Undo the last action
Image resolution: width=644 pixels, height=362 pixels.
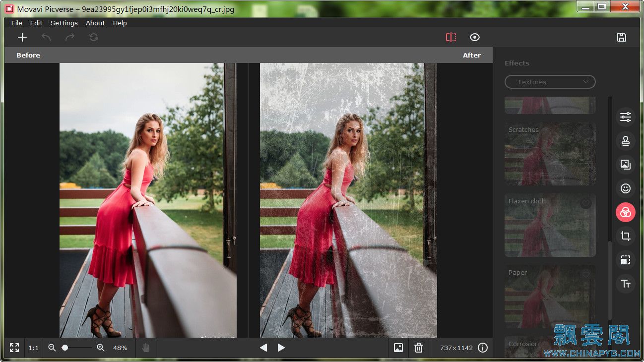(46, 37)
